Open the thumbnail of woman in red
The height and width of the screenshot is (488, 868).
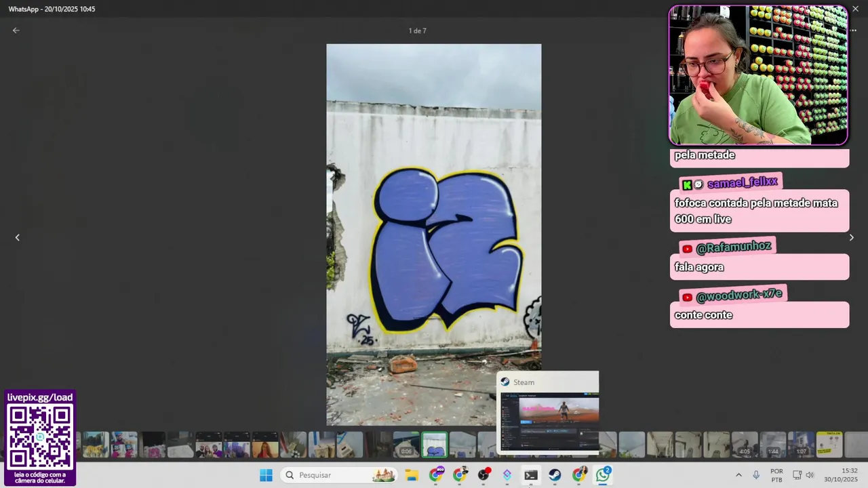(265, 445)
